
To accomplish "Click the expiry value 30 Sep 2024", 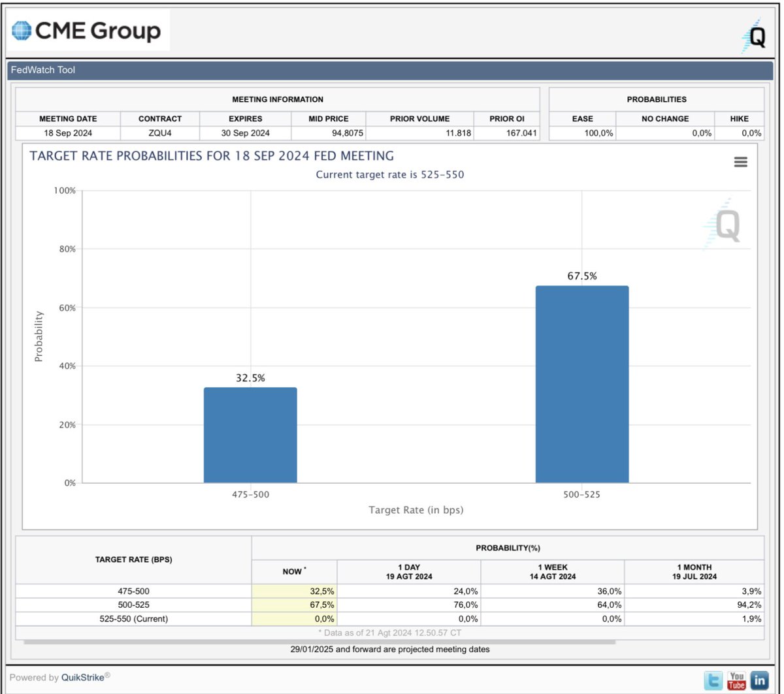I will point(246,133).
